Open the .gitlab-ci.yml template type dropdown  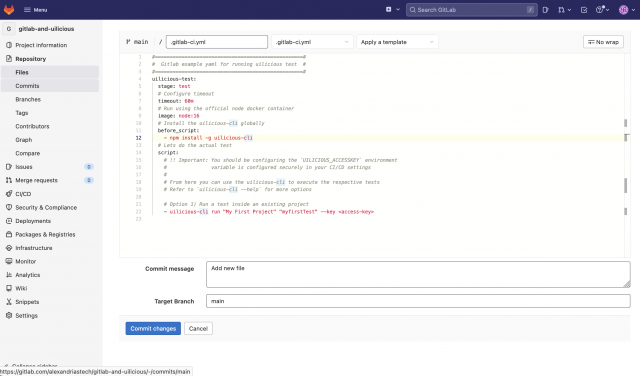[312, 42]
